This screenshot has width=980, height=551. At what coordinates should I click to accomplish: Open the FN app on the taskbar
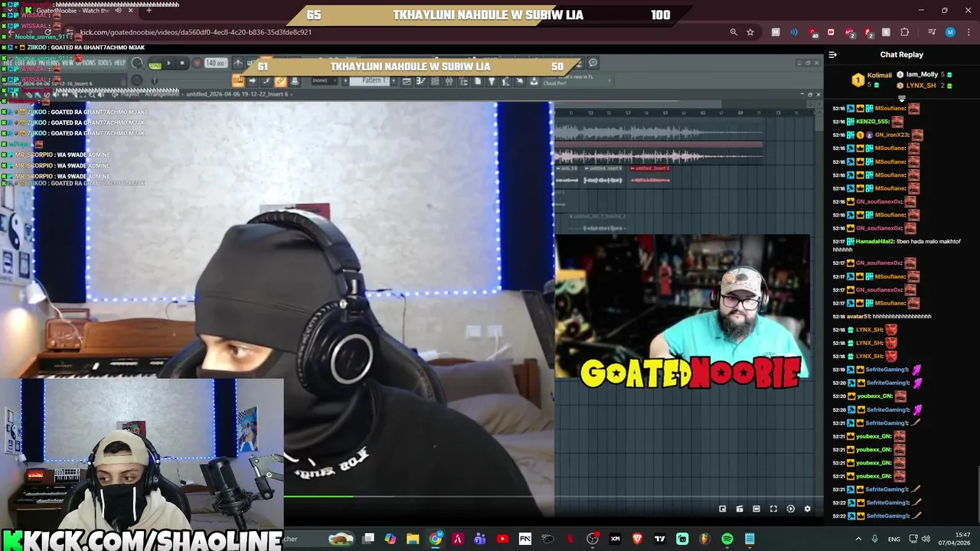(x=525, y=539)
